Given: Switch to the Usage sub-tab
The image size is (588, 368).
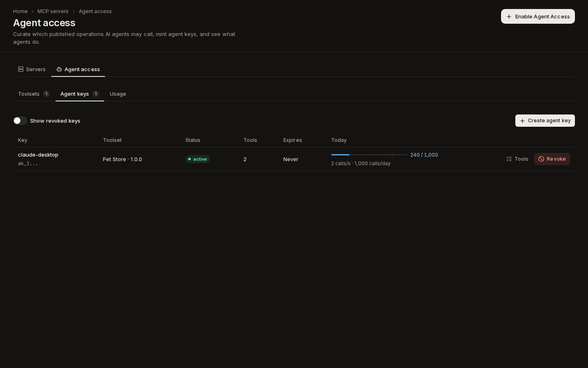Looking at the screenshot, I should [x=118, y=94].
